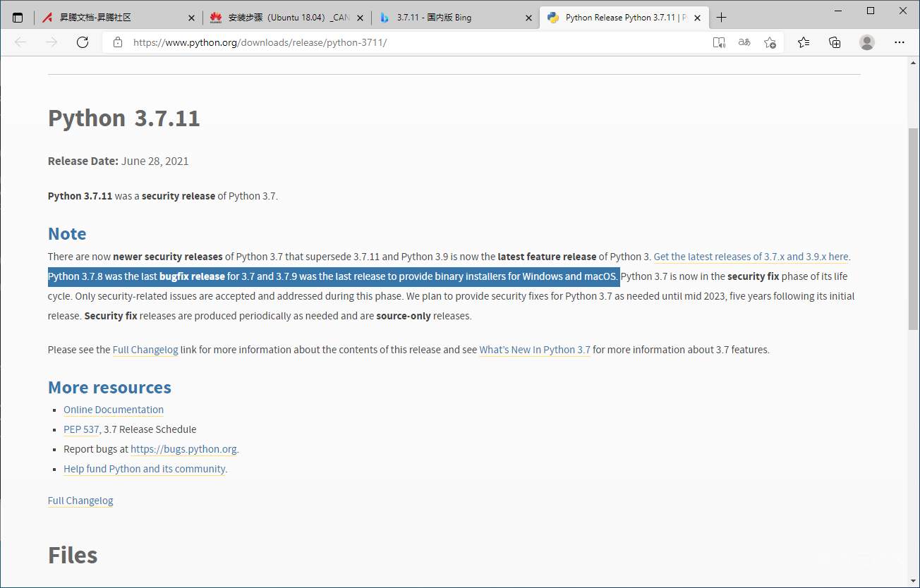This screenshot has width=920, height=588.
Task: Open What's New In Python 3.7 link
Action: [x=535, y=350]
